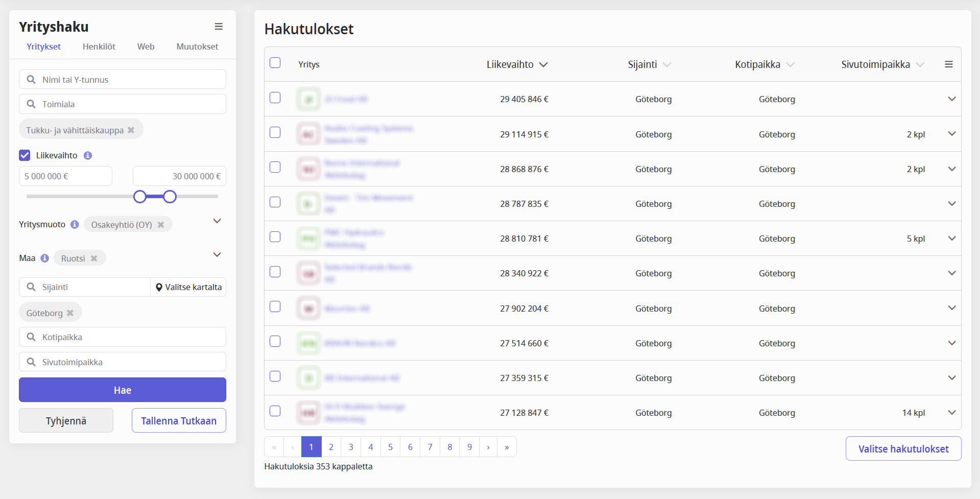Switch to the Henkilöt tab
This screenshot has height=499, width=980.
(99, 46)
